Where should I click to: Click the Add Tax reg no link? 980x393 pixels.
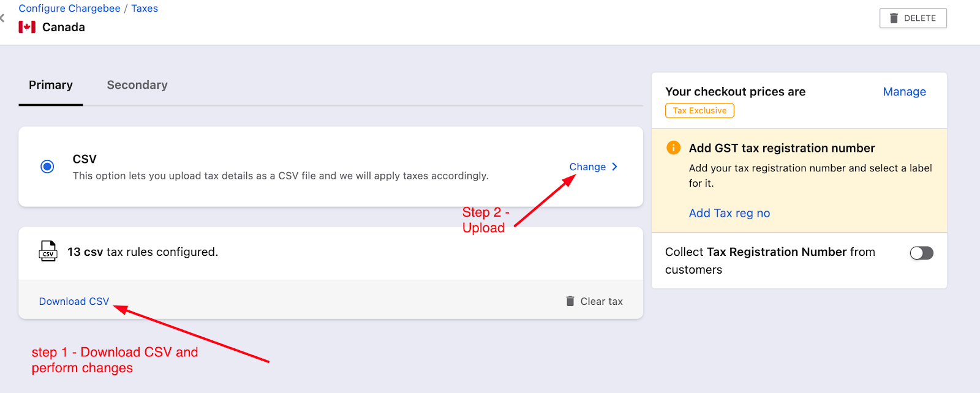729,213
